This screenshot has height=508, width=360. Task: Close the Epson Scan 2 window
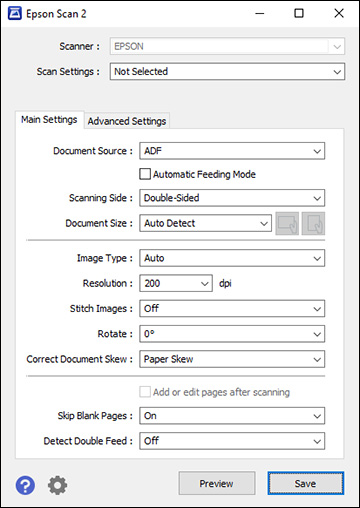pos(339,14)
